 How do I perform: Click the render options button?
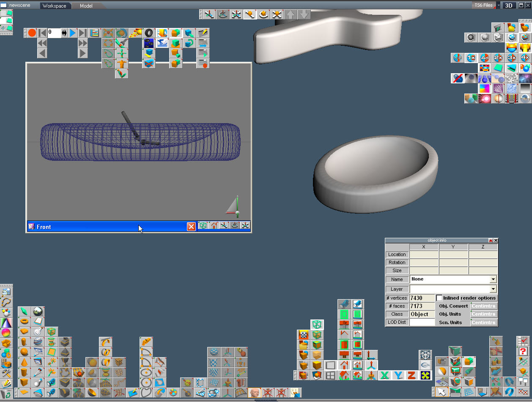478,298
